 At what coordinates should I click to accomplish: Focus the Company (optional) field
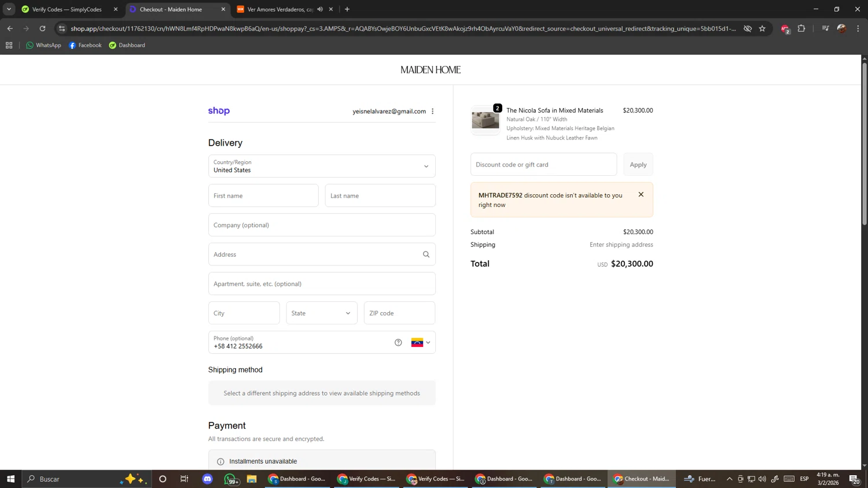point(322,225)
